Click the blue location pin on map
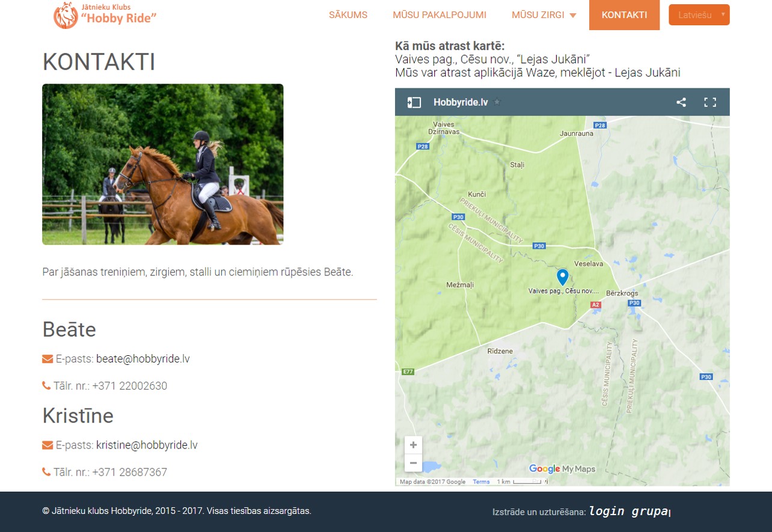The image size is (772, 532). coord(562,277)
